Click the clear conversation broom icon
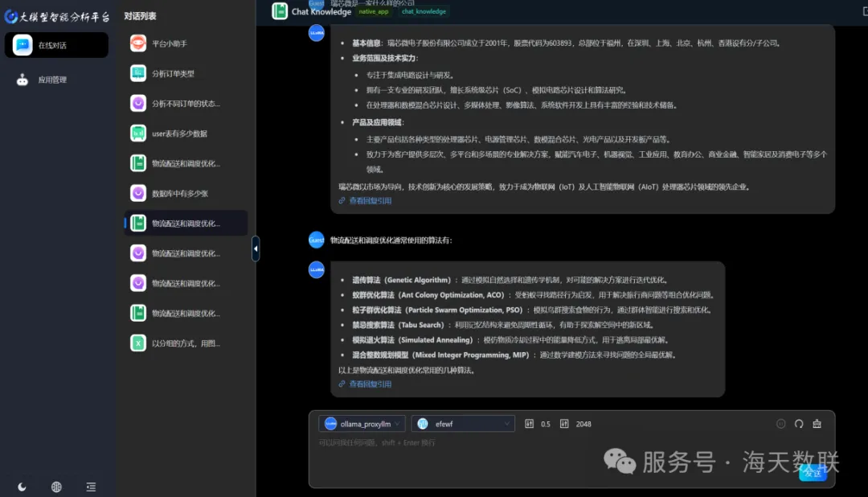Image resolution: width=868 pixels, height=497 pixels. tap(817, 424)
